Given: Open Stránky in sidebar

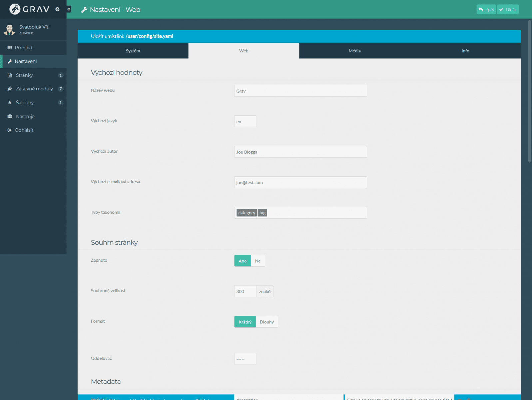Looking at the screenshot, I should coord(33,75).
